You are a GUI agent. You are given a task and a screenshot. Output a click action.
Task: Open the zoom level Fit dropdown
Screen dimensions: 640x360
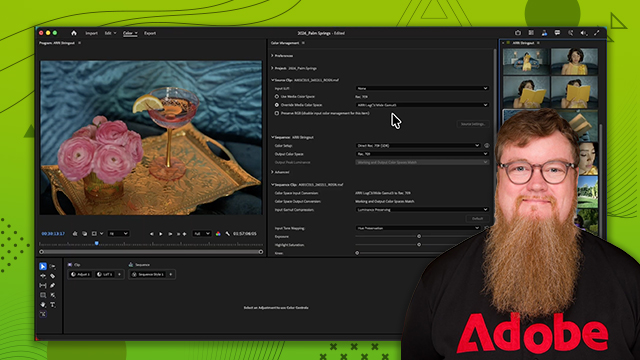(118, 233)
